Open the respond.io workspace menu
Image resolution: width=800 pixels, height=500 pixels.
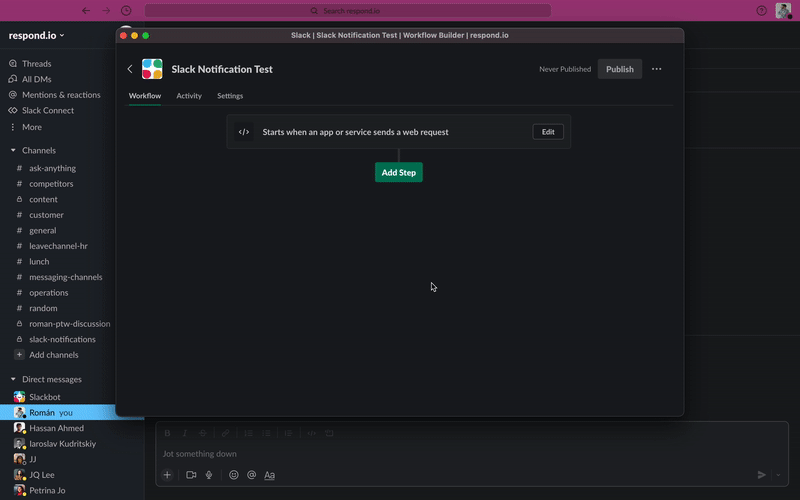(x=36, y=35)
